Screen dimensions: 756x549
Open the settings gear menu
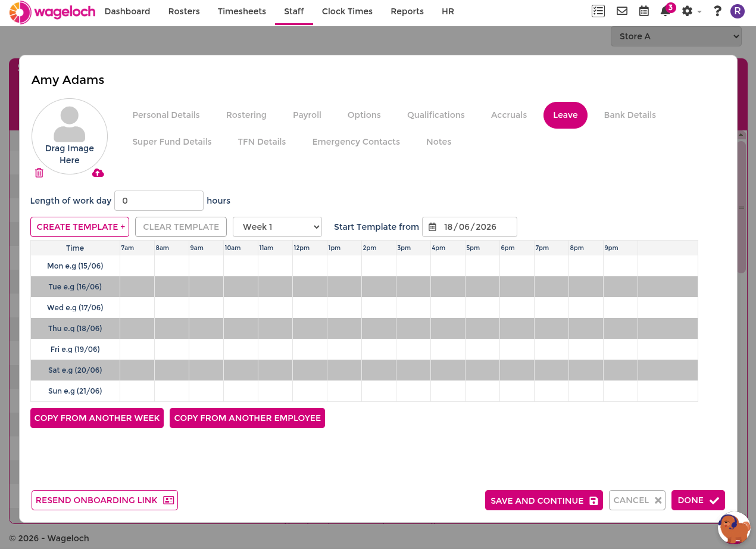(691, 11)
